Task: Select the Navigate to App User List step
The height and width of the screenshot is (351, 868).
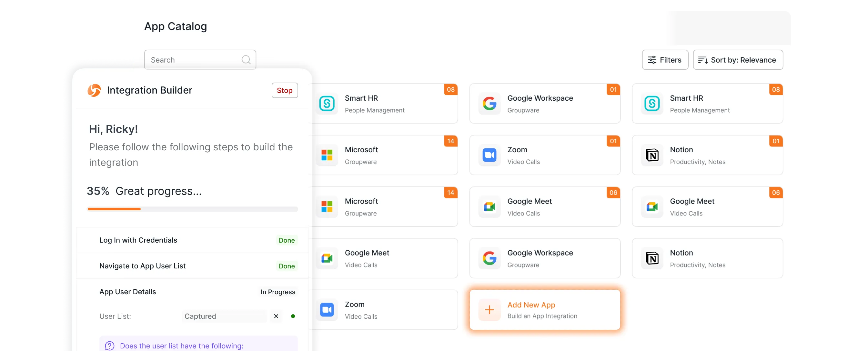Action: click(x=142, y=266)
